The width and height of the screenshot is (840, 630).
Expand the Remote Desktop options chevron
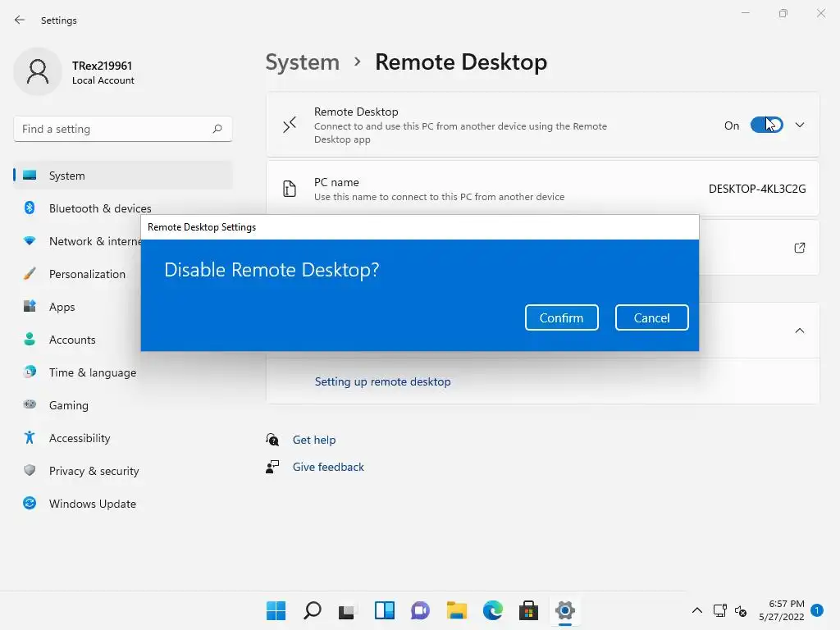pyautogui.click(x=800, y=125)
